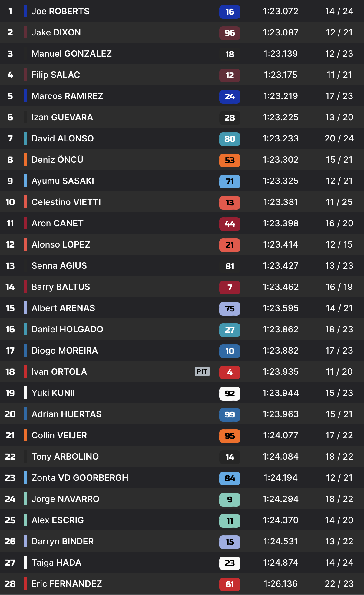Click Yuki KUNII white 92 badge
This screenshot has height=595, width=364.
pyautogui.click(x=230, y=394)
